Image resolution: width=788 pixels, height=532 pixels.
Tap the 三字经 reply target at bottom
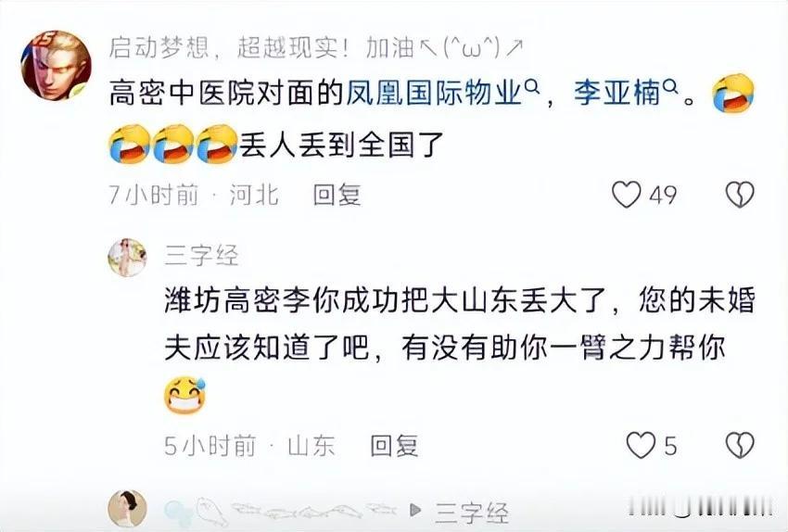[x=472, y=513]
